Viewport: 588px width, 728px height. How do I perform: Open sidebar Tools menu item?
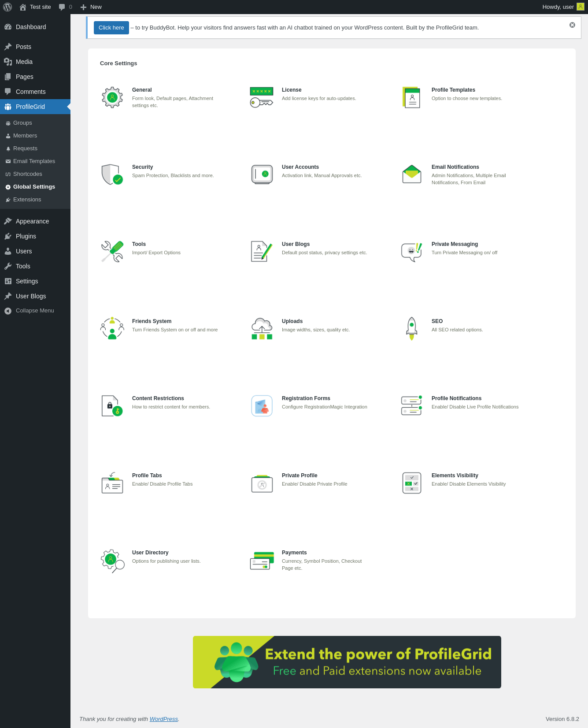[x=35, y=266]
